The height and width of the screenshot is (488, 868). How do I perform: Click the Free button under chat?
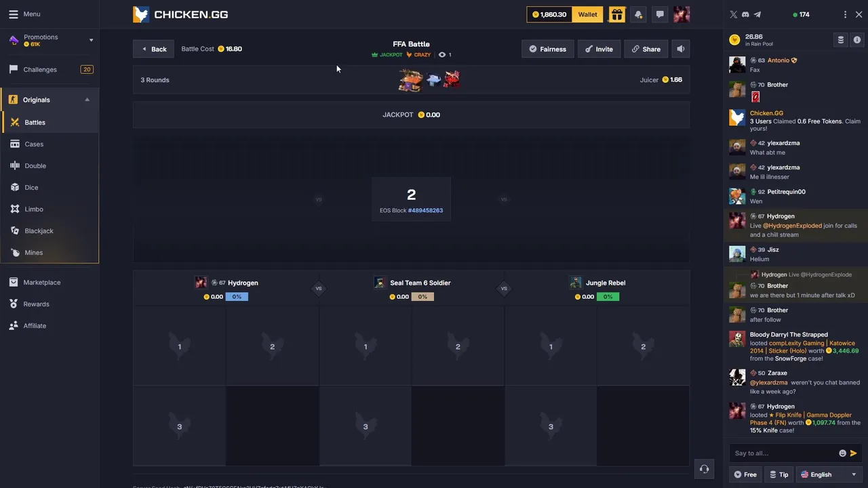click(x=745, y=474)
